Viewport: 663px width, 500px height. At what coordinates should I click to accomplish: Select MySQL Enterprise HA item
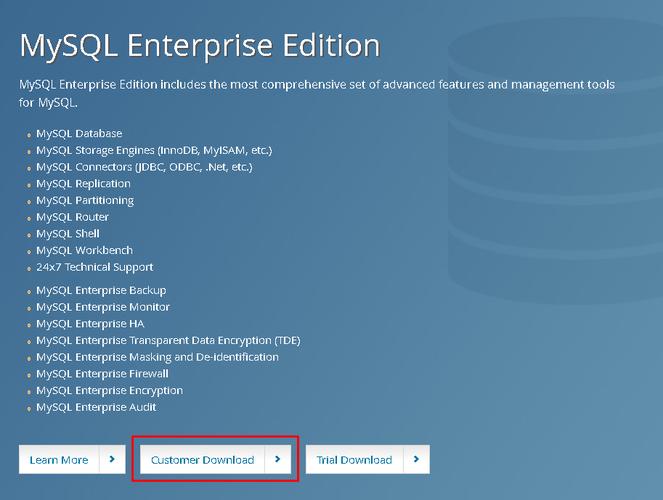(90, 324)
